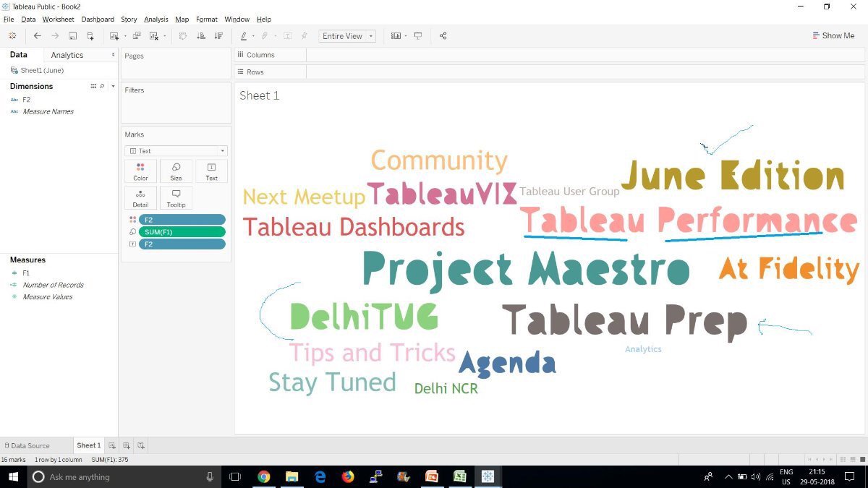Image resolution: width=868 pixels, height=488 pixels.
Task: Click the Size button on Marks card
Action: [x=176, y=171]
